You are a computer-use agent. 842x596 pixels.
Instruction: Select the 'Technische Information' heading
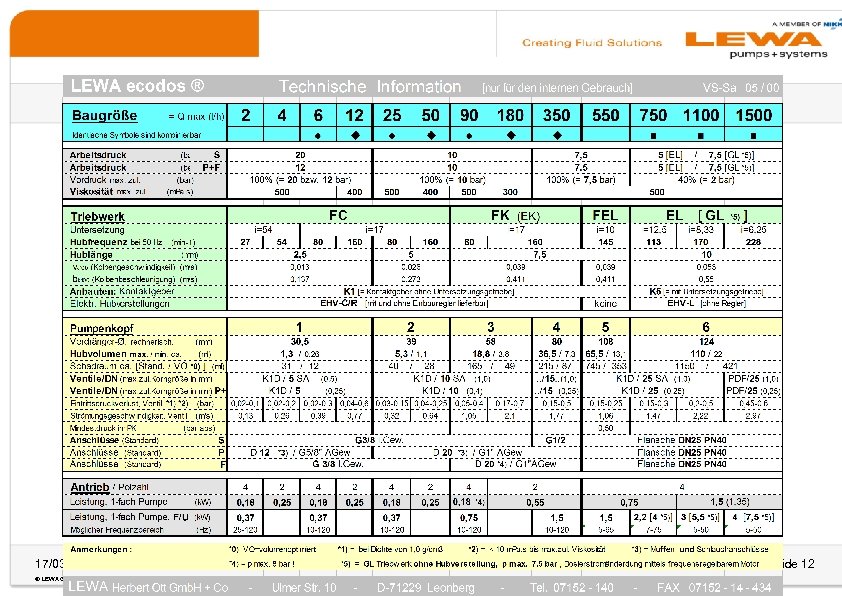click(x=369, y=86)
